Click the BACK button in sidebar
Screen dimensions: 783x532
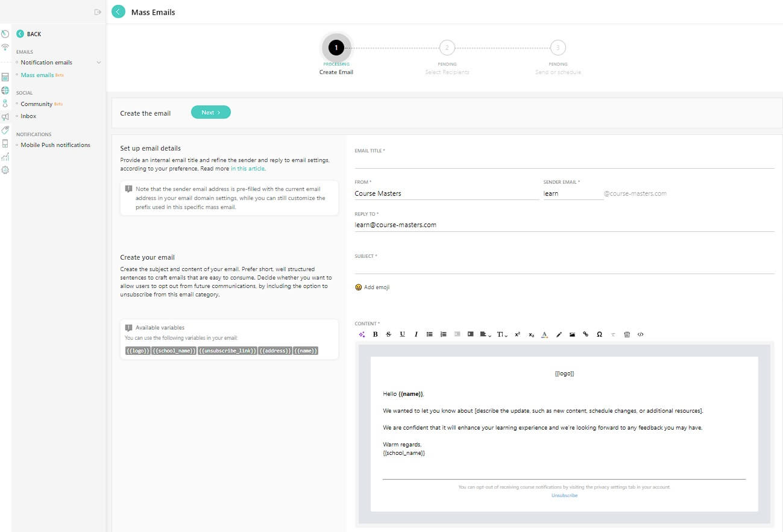coord(29,34)
